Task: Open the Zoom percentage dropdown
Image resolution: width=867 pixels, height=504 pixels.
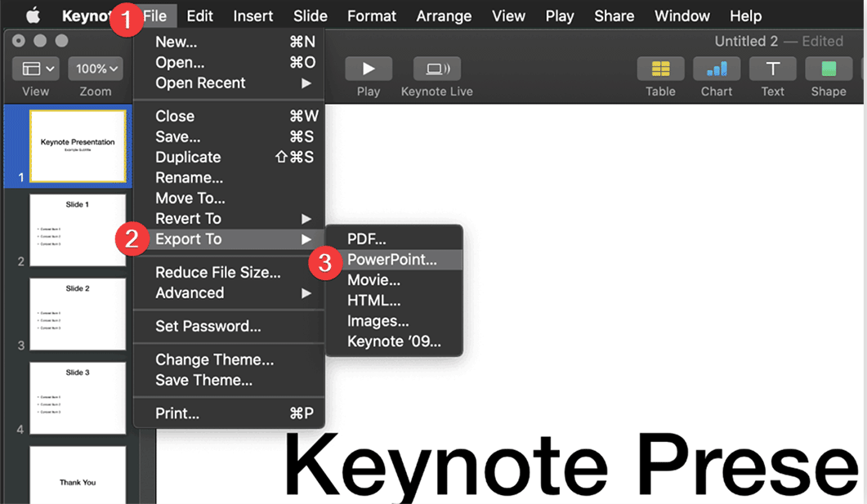Action: pyautogui.click(x=95, y=69)
